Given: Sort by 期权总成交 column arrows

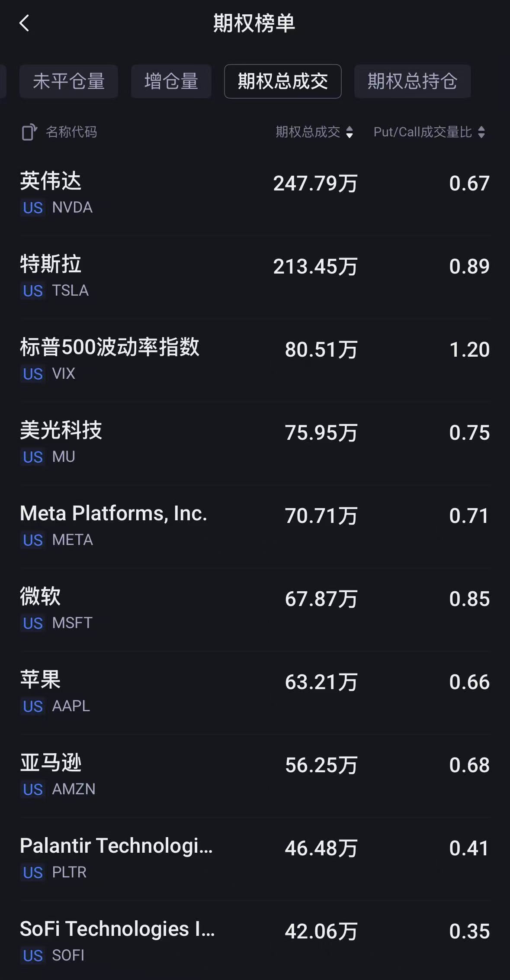Looking at the screenshot, I should tap(350, 132).
